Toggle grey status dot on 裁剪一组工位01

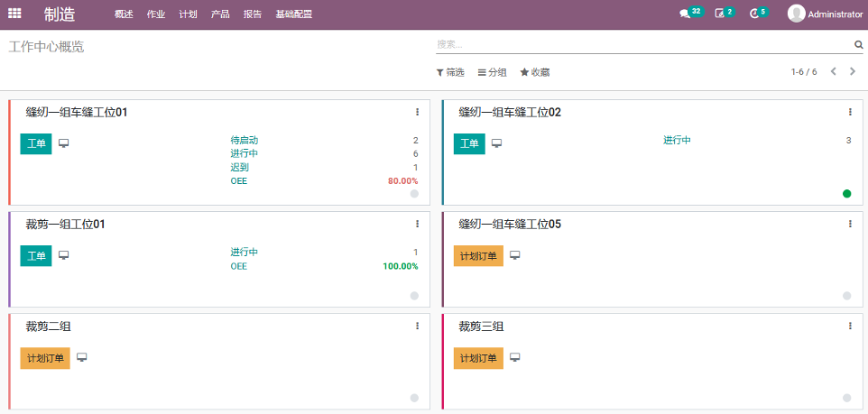point(414,295)
